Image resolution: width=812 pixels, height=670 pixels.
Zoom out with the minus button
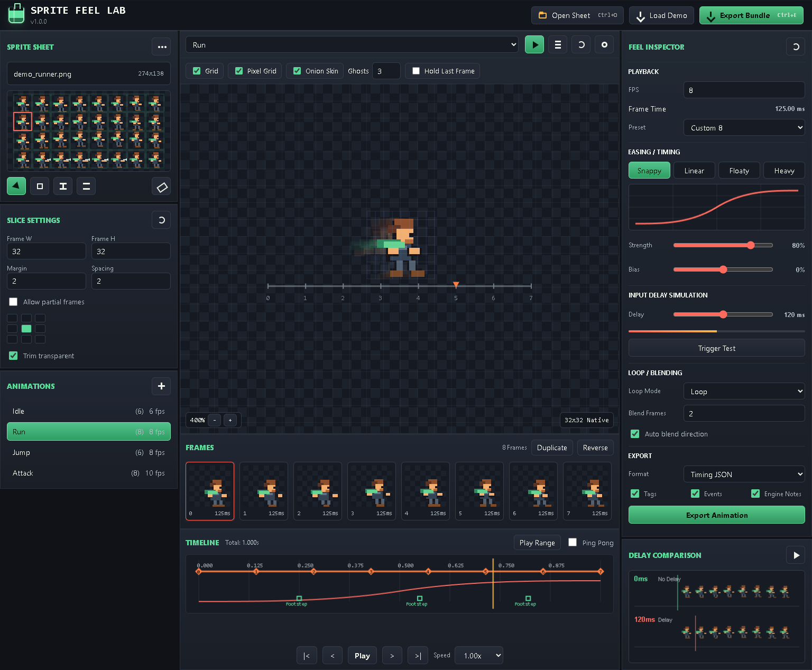pos(215,420)
